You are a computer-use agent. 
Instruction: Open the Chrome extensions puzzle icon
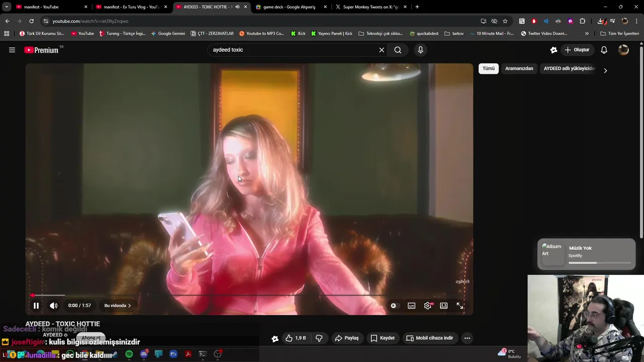pyautogui.click(x=583, y=21)
